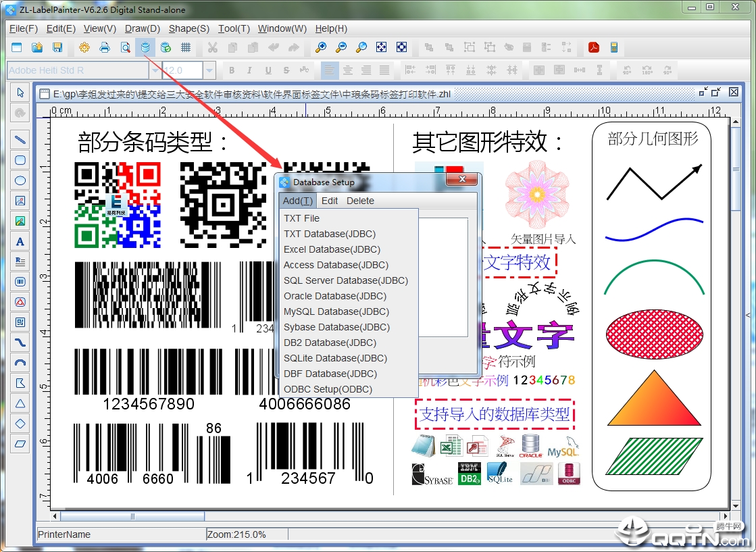This screenshot has height=552, width=756.
Task: Toggle underline formatting
Action: (x=267, y=70)
